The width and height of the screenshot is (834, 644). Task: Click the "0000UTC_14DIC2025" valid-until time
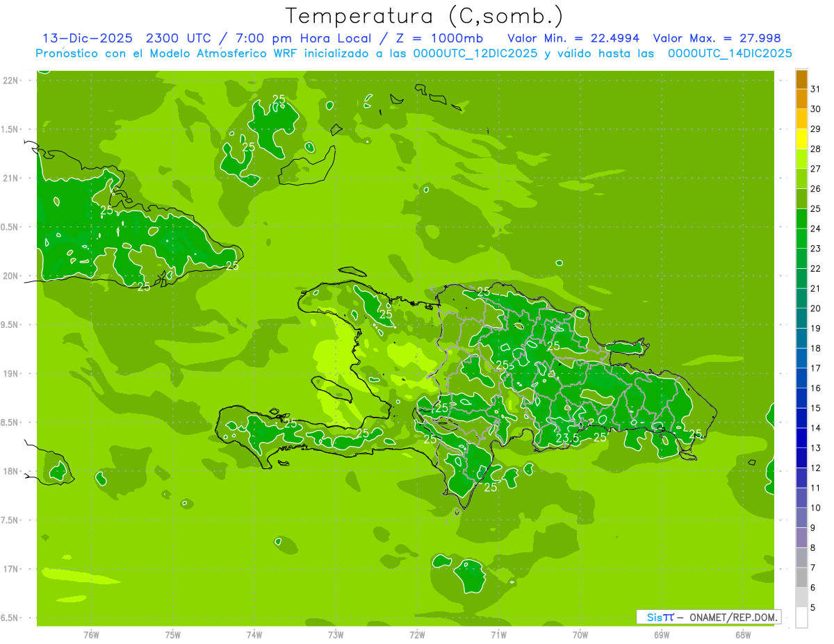[x=730, y=53]
